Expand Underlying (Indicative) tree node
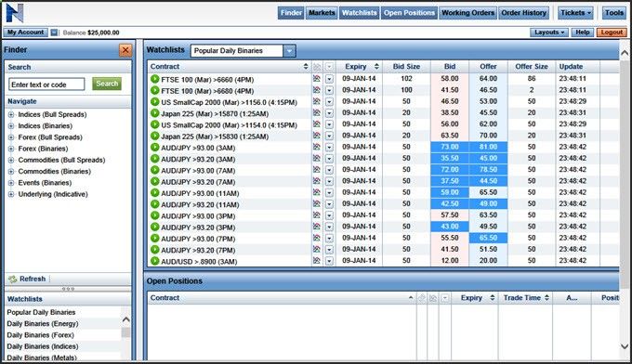 [11, 194]
